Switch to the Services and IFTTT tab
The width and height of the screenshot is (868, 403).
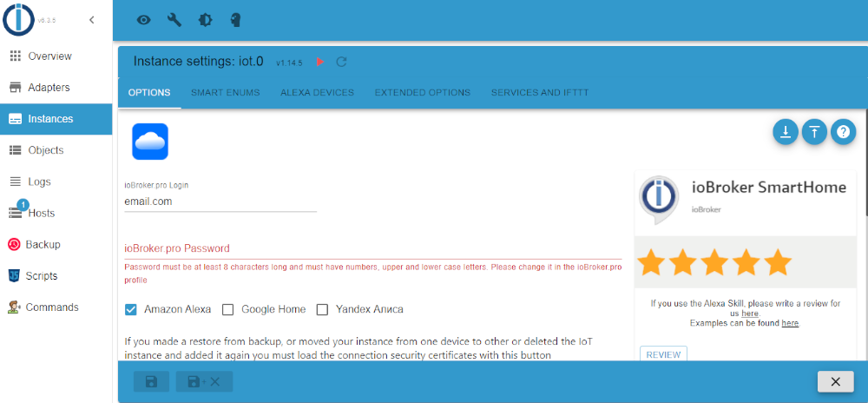[540, 92]
